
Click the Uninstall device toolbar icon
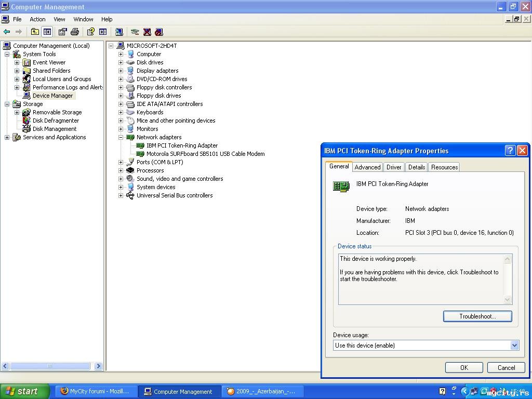(147, 32)
